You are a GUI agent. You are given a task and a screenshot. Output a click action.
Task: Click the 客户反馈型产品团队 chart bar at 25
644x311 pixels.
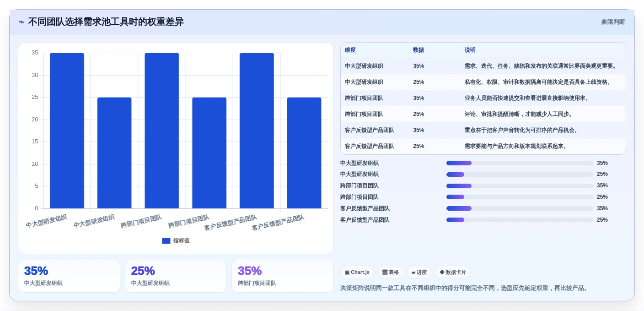(304, 153)
